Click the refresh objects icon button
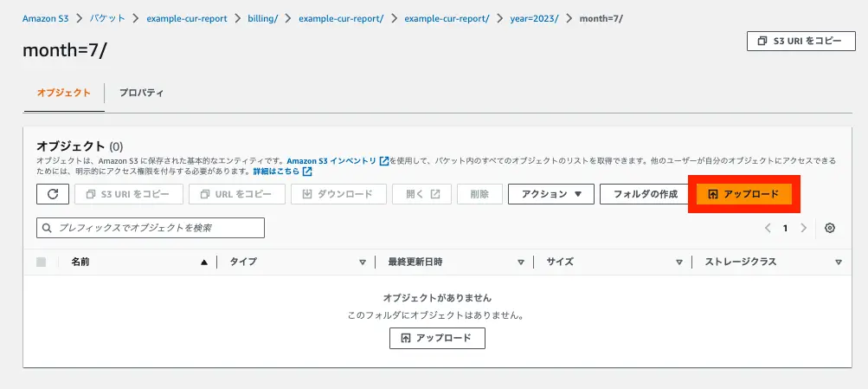This screenshot has width=868, height=389. coord(53,194)
